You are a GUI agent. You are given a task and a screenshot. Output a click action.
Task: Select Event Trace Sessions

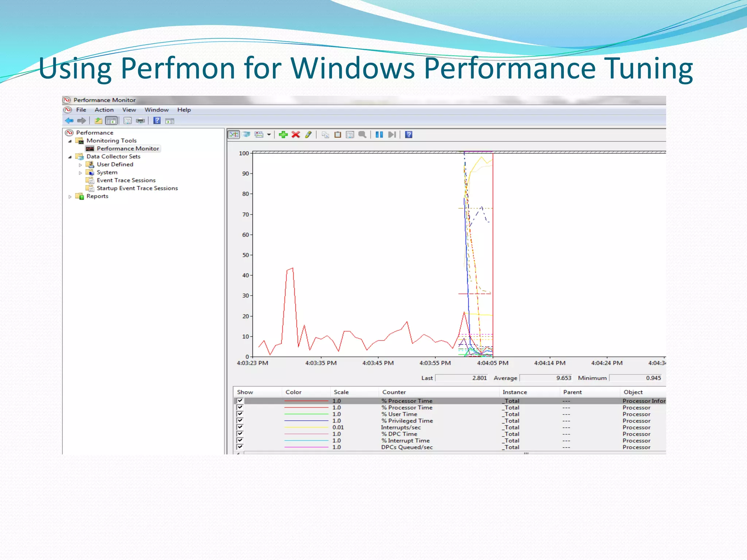tap(126, 180)
